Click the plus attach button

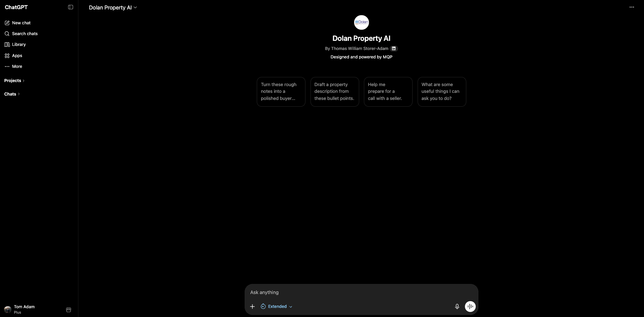click(x=252, y=307)
